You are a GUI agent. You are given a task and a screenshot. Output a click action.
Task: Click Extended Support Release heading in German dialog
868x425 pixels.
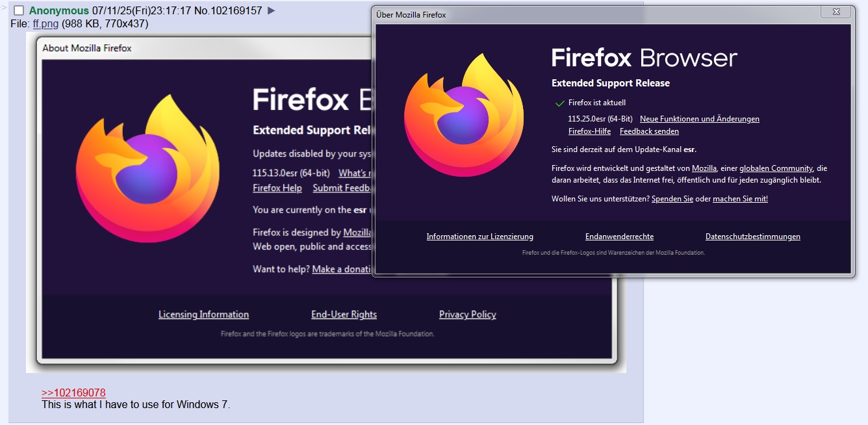coord(611,83)
